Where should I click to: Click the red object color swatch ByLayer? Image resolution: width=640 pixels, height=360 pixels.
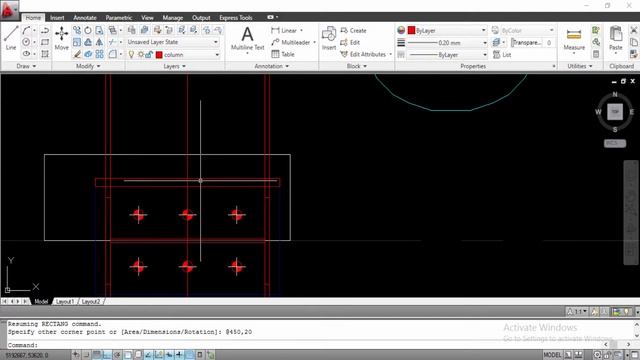click(411, 31)
